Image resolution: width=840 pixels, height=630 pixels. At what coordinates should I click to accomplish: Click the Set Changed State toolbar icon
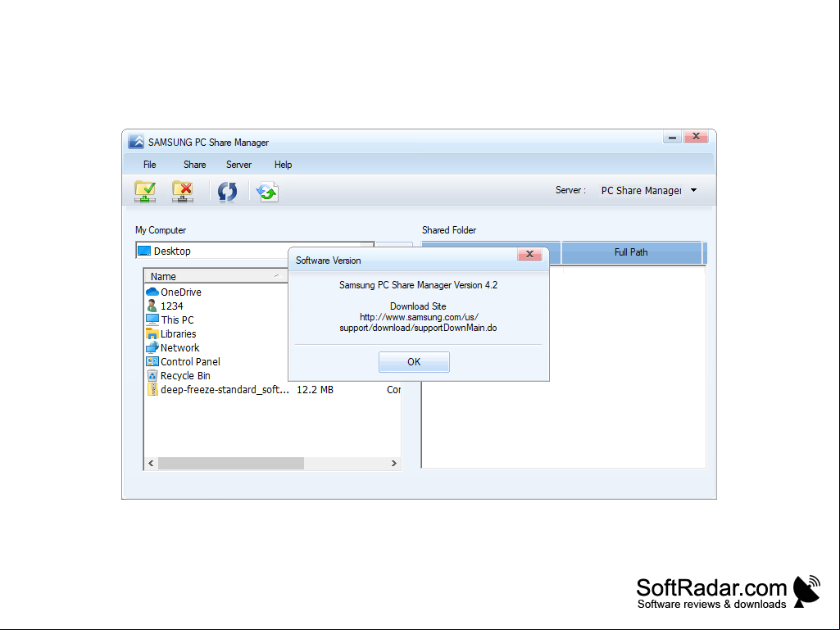267,191
